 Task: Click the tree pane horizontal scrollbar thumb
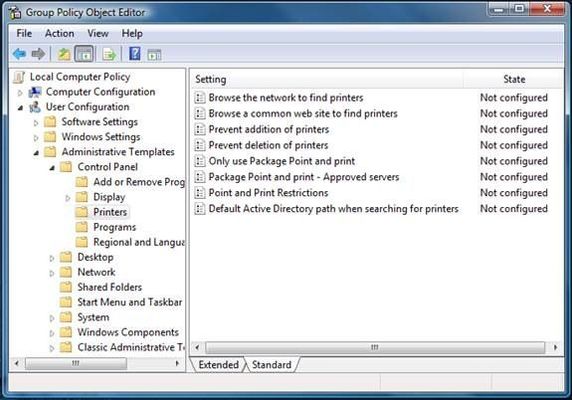tap(76, 363)
